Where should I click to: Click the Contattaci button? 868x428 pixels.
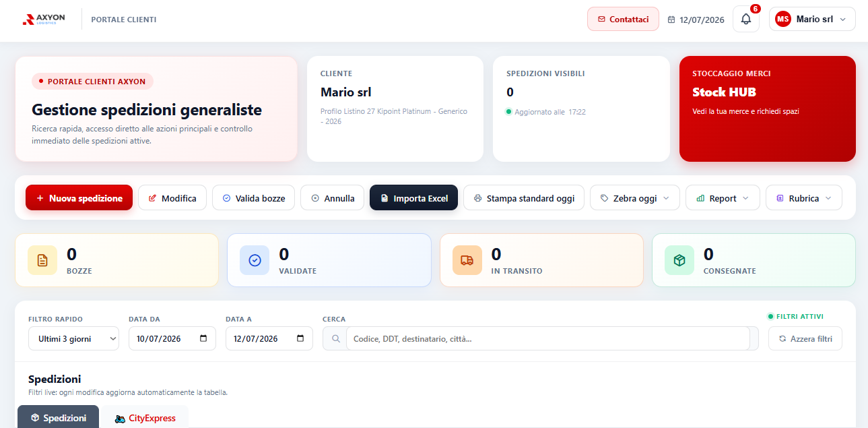coord(623,20)
